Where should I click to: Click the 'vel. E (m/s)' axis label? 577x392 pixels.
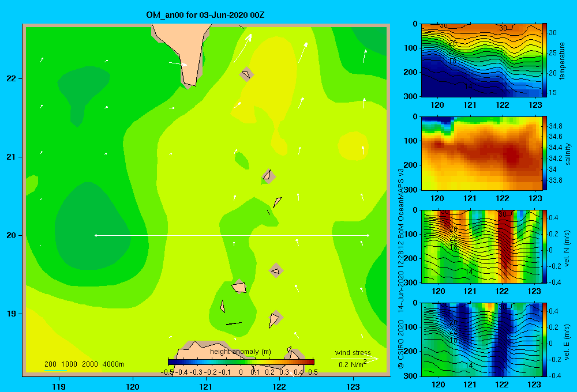pos(567,341)
